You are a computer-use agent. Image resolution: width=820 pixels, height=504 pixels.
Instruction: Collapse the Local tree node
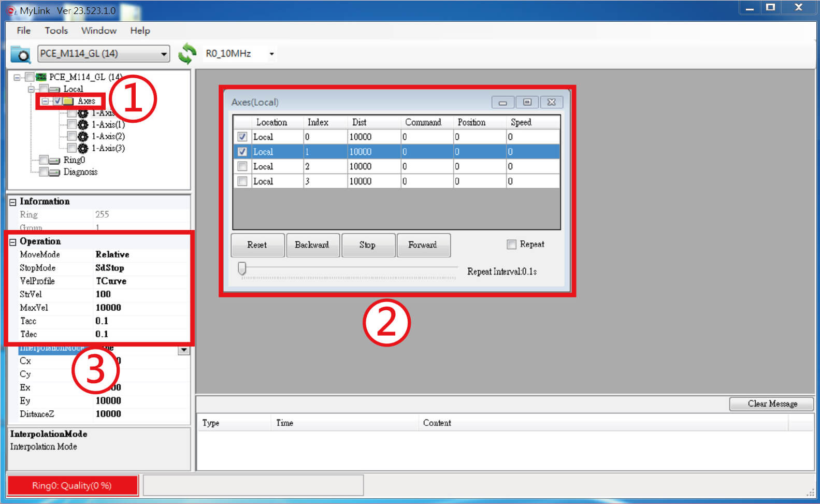coord(31,90)
